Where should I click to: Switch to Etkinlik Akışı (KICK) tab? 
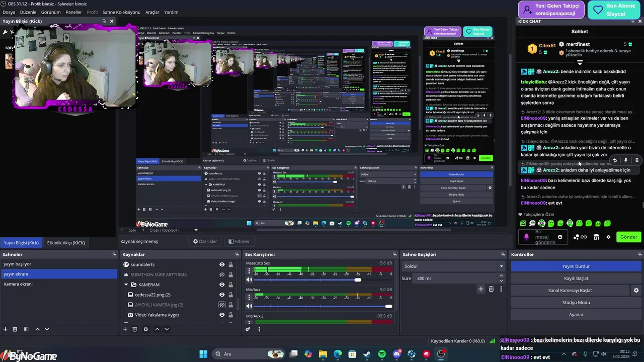[66, 243]
